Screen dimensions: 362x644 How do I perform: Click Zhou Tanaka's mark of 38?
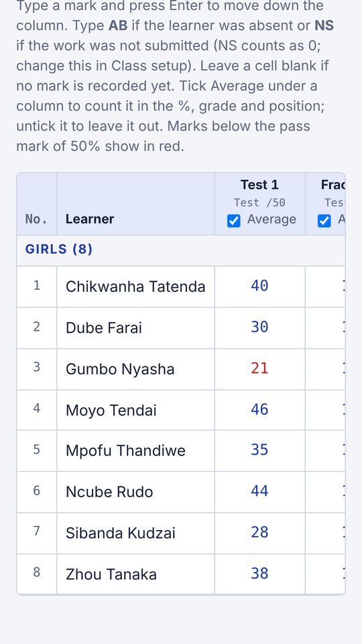tap(260, 574)
